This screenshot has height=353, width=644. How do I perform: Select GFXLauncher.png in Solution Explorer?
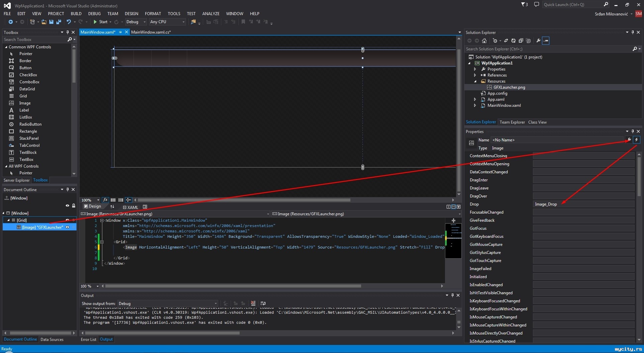tap(509, 87)
